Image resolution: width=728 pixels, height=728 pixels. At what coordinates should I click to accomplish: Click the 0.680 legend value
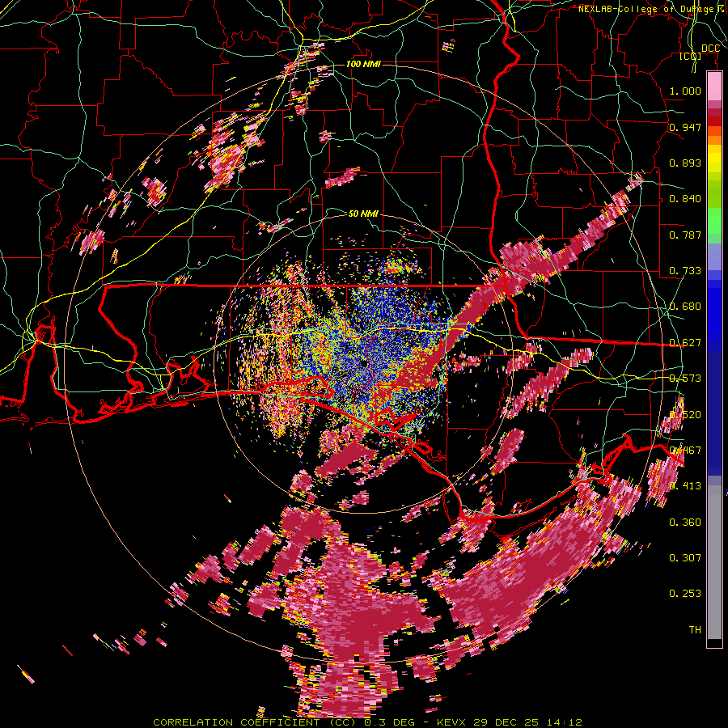click(x=685, y=307)
